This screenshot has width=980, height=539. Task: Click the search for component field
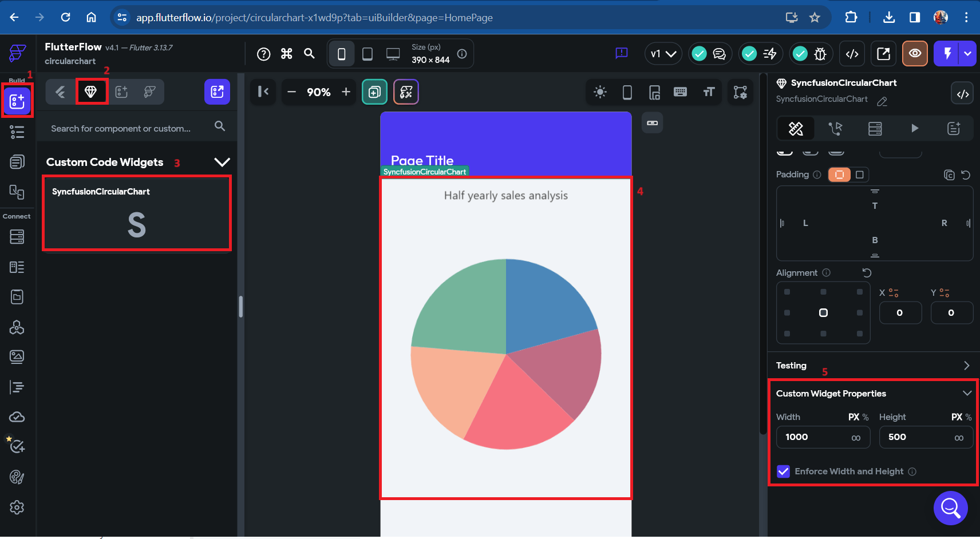tap(137, 128)
